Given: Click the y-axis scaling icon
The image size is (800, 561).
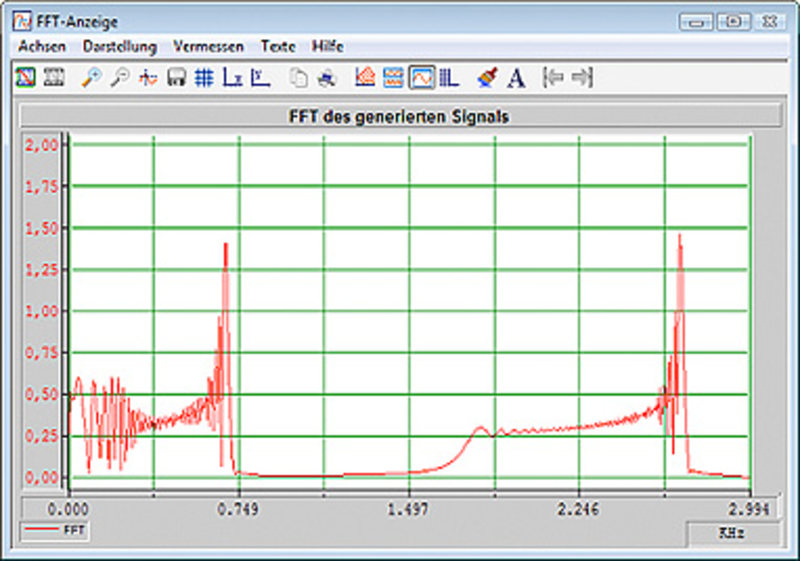Looking at the screenshot, I should click(x=260, y=78).
